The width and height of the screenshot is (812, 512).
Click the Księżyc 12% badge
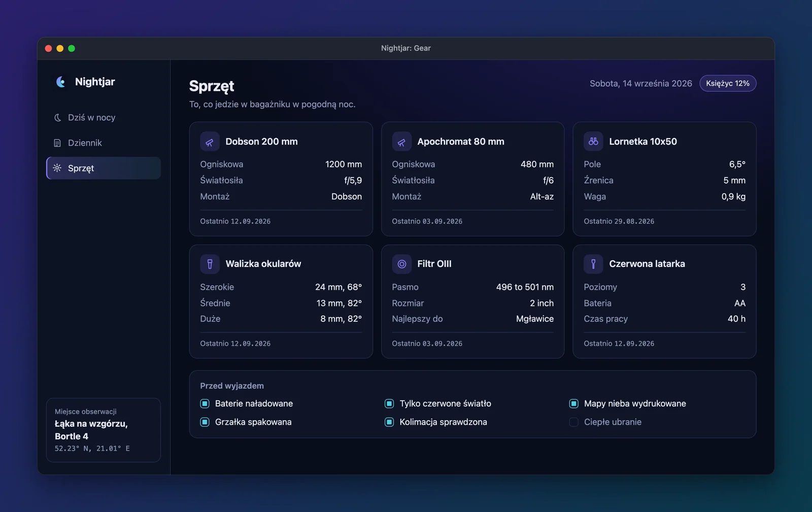[728, 83]
